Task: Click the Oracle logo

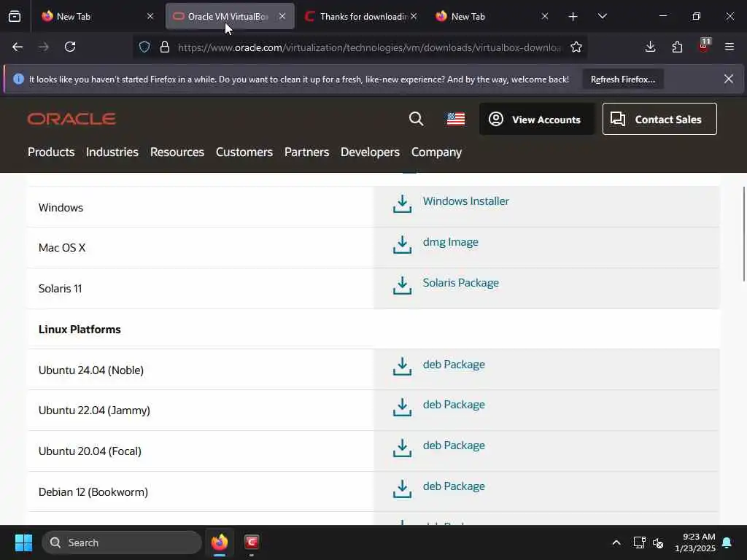Action: (71, 119)
